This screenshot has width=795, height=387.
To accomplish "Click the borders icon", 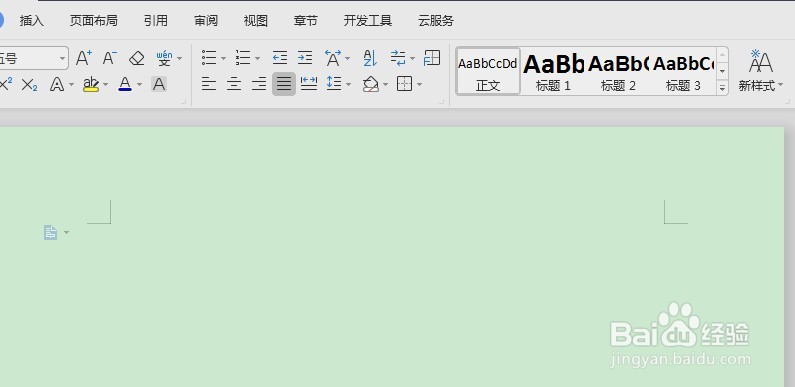I will click(x=404, y=84).
